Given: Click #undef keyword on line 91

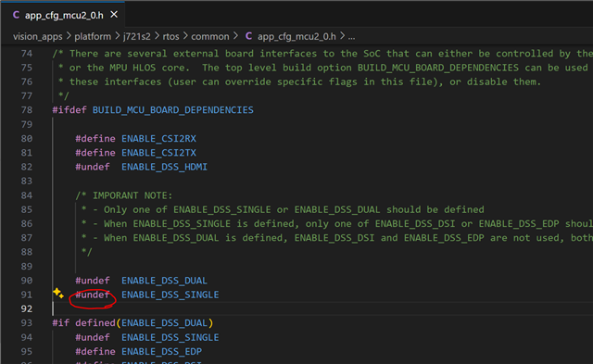Looking at the screenshot, I should [93, 295].
